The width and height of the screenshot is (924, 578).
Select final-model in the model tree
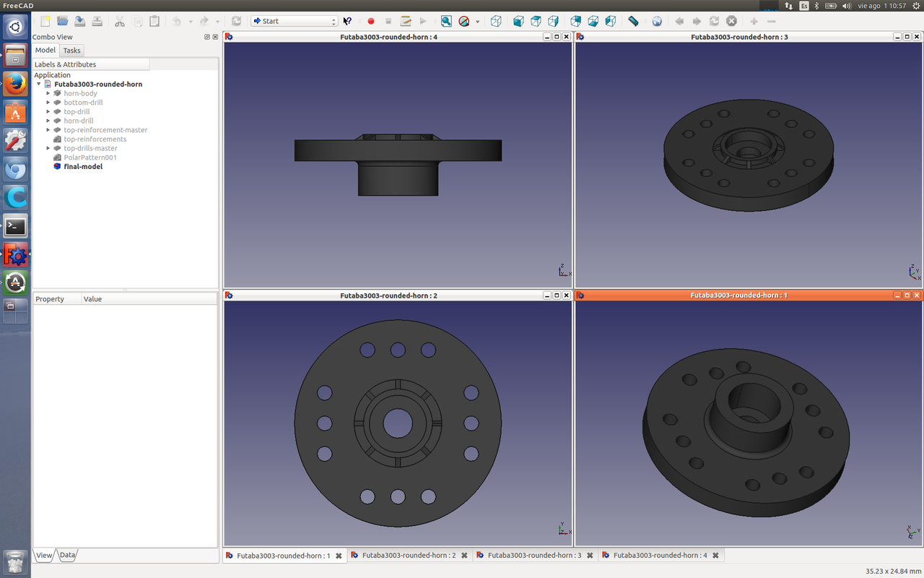click(83, 167)
